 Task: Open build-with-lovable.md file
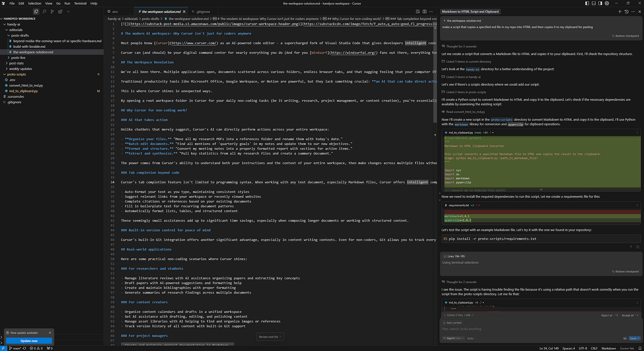(x=29, y=46)
